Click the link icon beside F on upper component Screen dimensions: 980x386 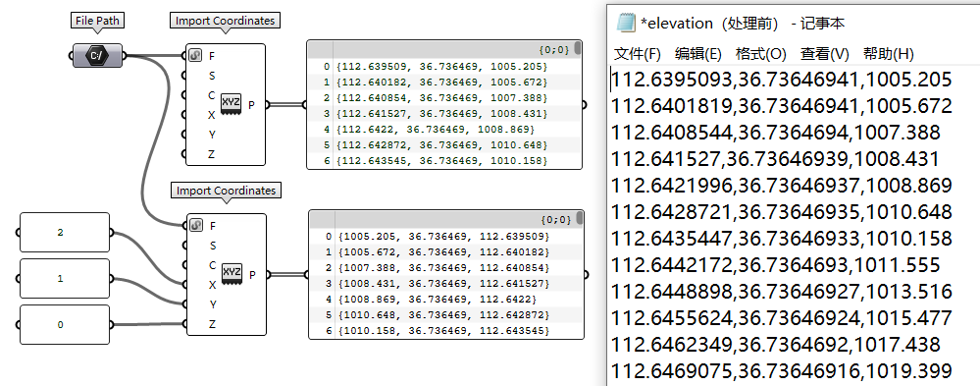(195, 56)
